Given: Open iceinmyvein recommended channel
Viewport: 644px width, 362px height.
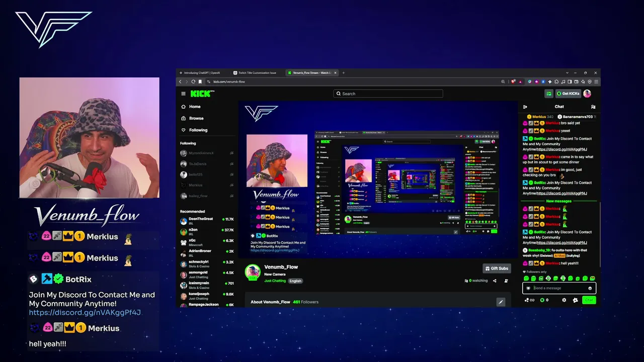Looking at the screenshot, I should click(x=207, y=285).
